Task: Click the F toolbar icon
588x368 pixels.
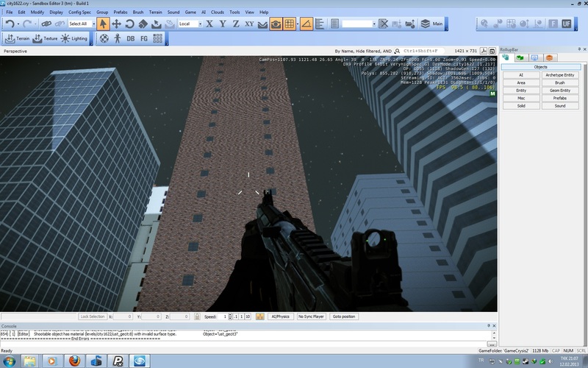Action: [x=553, y=24]
